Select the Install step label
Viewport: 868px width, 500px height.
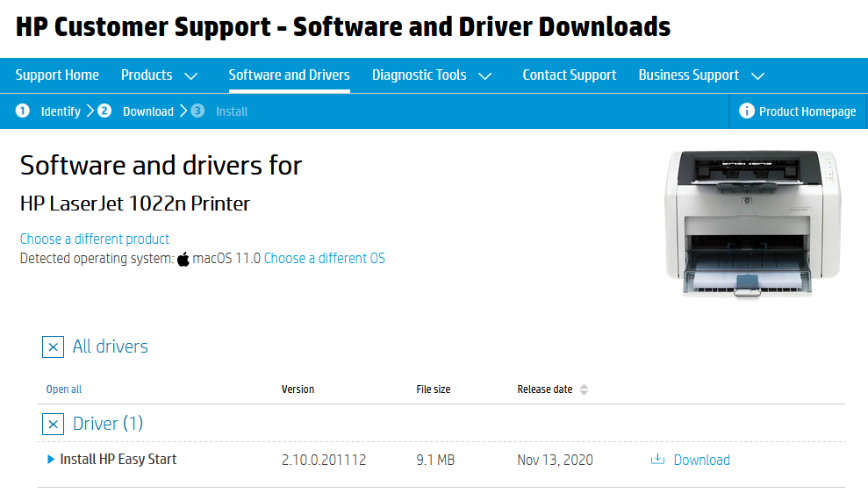(x=232, y=111)
